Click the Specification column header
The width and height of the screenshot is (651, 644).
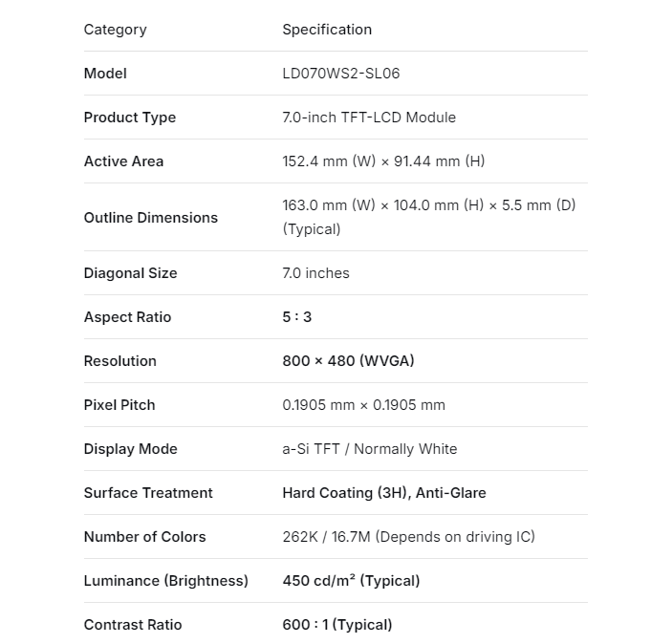[327, 30]
